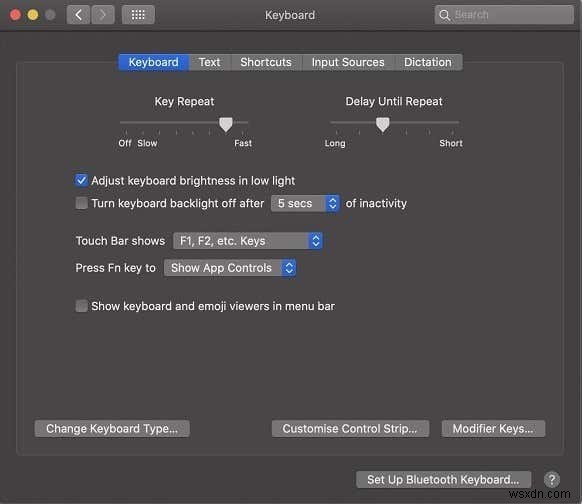Click the Fast label under Key Repeat
582x504 pixels.
coord(243,143)
